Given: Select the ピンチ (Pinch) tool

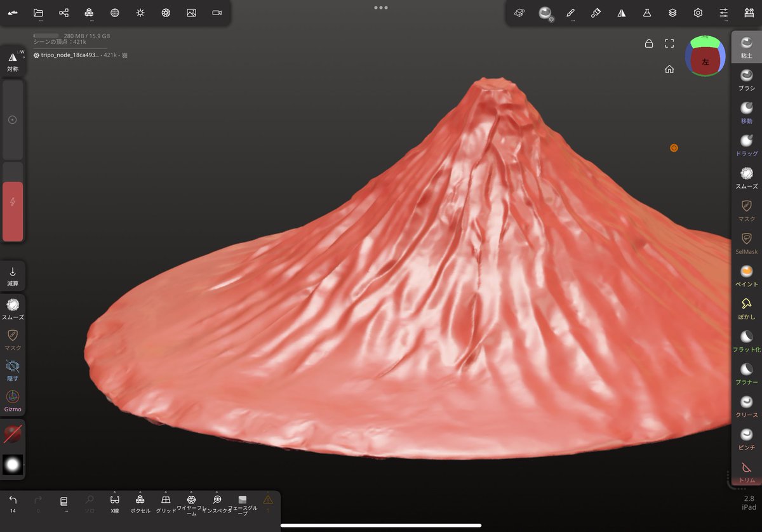Looking at the screenshot, I should (x=746, y=439).
